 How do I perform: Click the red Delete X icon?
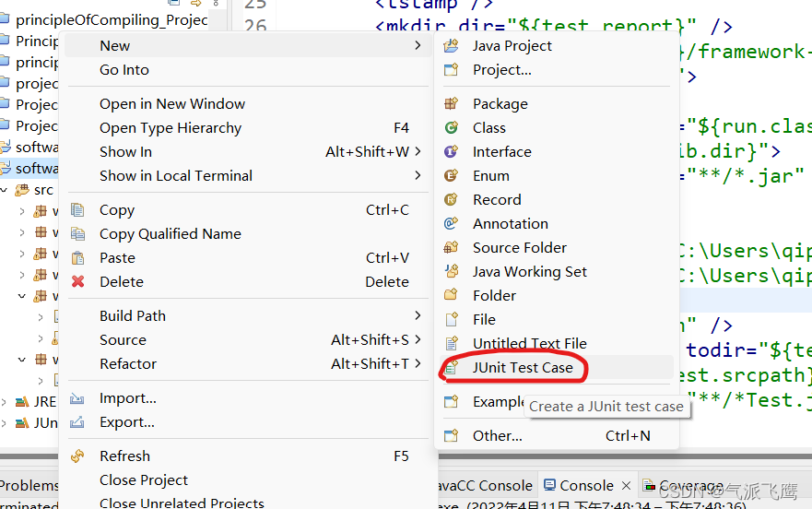click(77, 281)
